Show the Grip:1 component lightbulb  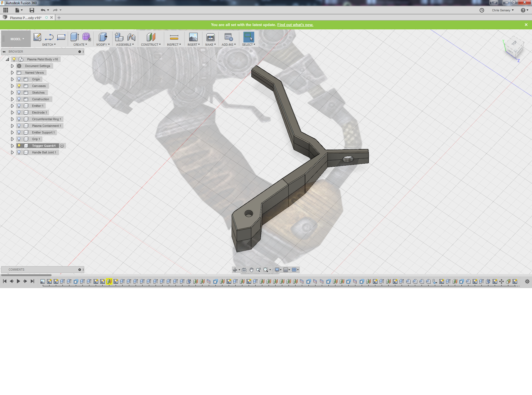pyautogui.click(x=19, y=139)
